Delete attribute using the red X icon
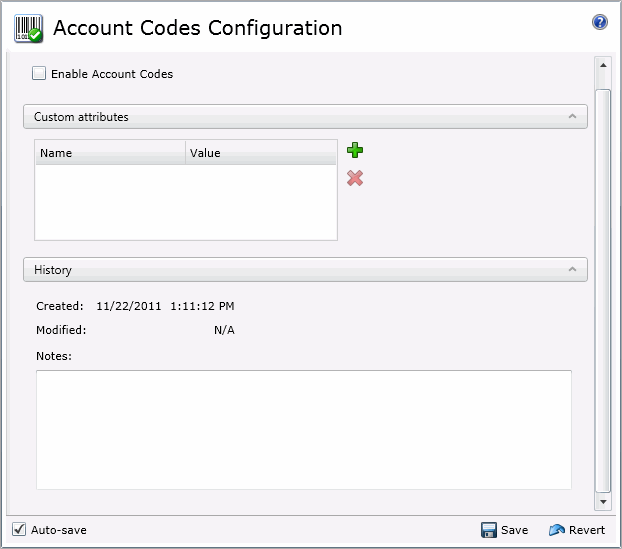Viewport: 622px width, 549px height. (x=355, y=178)
